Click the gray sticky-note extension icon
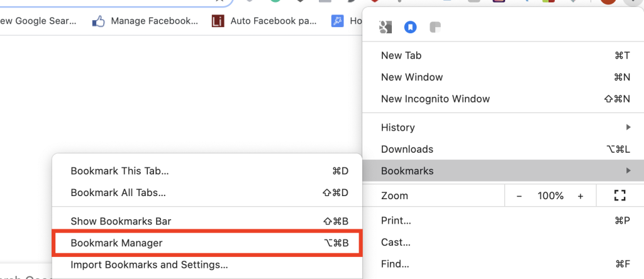 point(435,28)
